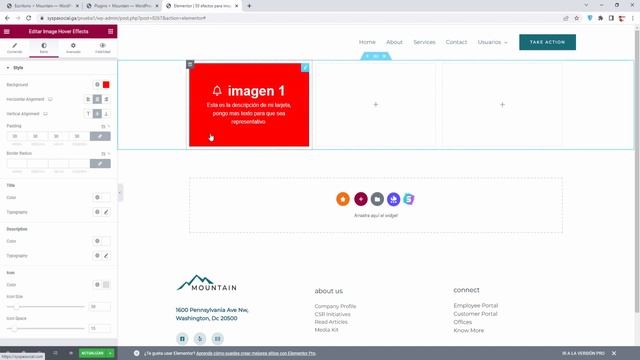Click the Icon Size value field
Viewport: 640px width, 360px height.
(x=99, y=307)
